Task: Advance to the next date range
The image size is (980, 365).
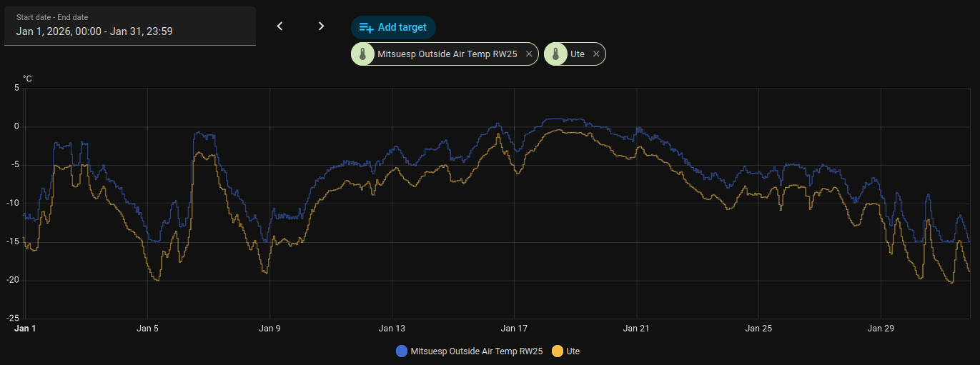Action: pyautogui.click(x=321, y=26)
